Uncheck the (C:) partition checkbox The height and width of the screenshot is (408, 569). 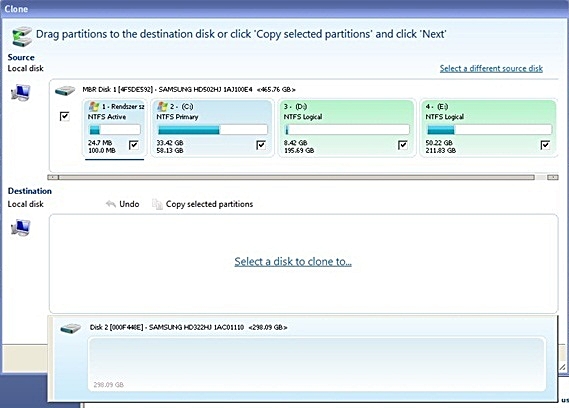click(261, 145)
